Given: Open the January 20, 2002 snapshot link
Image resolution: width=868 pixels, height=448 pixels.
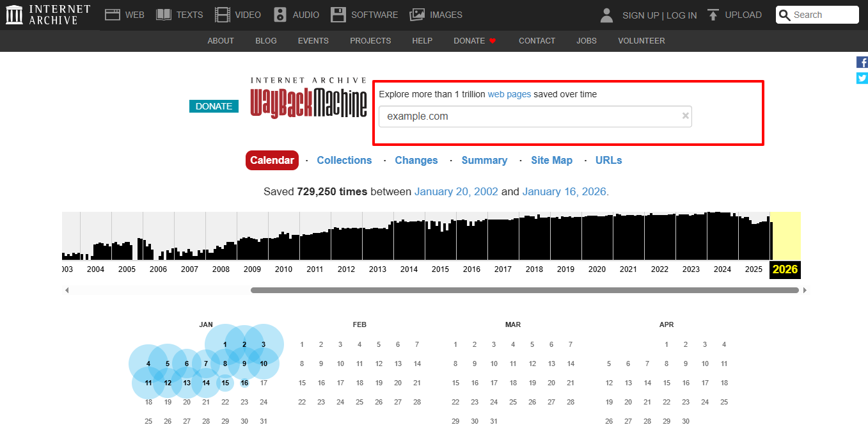Looking at the screenshot, I should (456, 191).
